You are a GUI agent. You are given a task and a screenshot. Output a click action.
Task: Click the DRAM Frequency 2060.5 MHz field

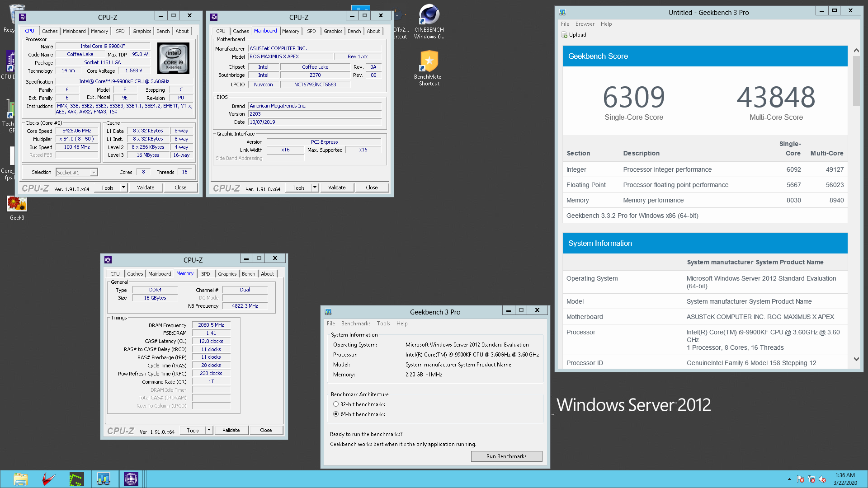[x=211, y=325]
